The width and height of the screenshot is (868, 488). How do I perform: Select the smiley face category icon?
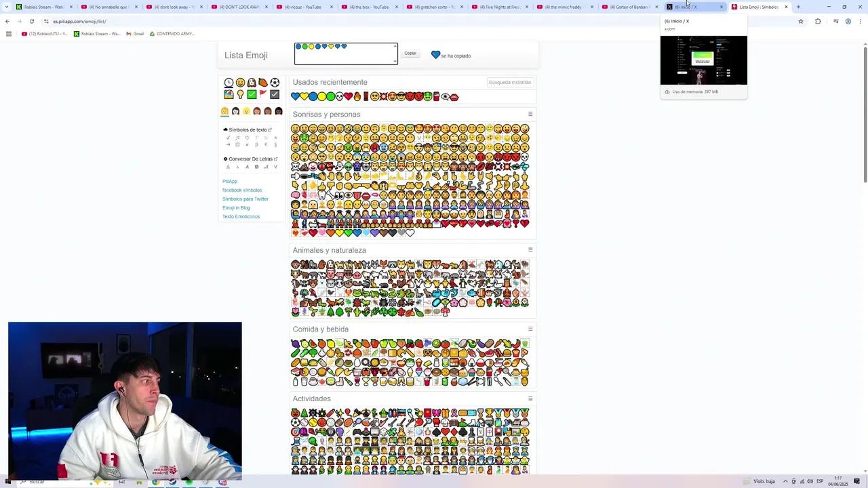(x=240, y=83)
